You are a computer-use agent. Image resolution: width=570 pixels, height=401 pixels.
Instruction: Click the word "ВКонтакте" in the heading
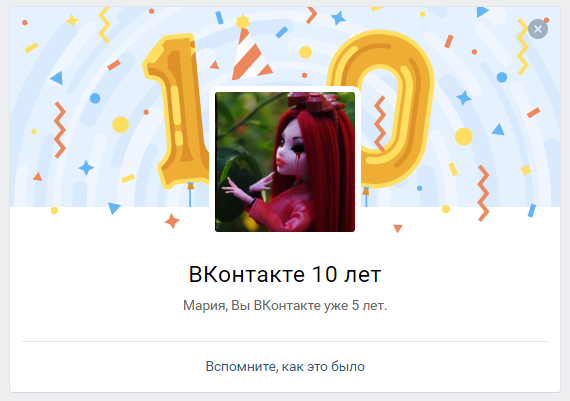246,274
